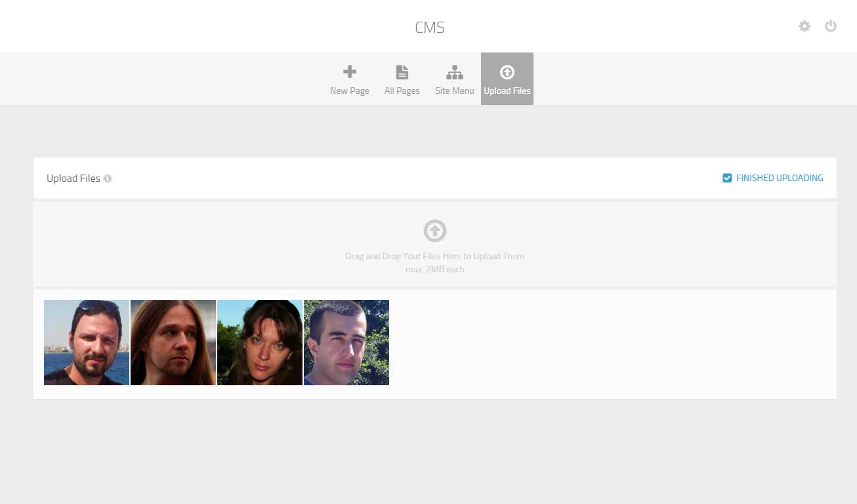Open the thumbnail of the dark-haired woman

(x=260, y=343)
